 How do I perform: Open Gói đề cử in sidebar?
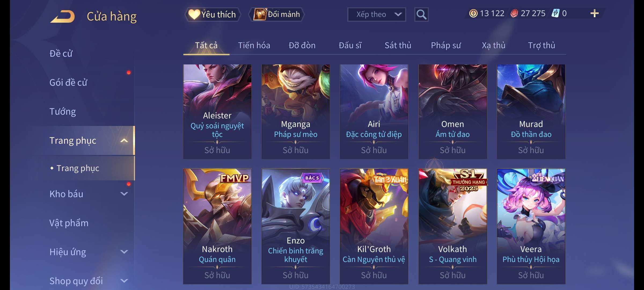tap(68, 82)
